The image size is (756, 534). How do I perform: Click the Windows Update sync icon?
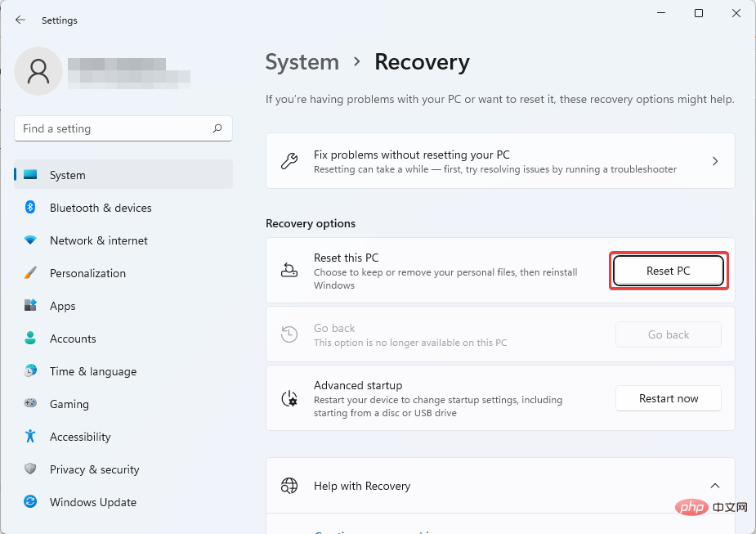pos(30,501)
